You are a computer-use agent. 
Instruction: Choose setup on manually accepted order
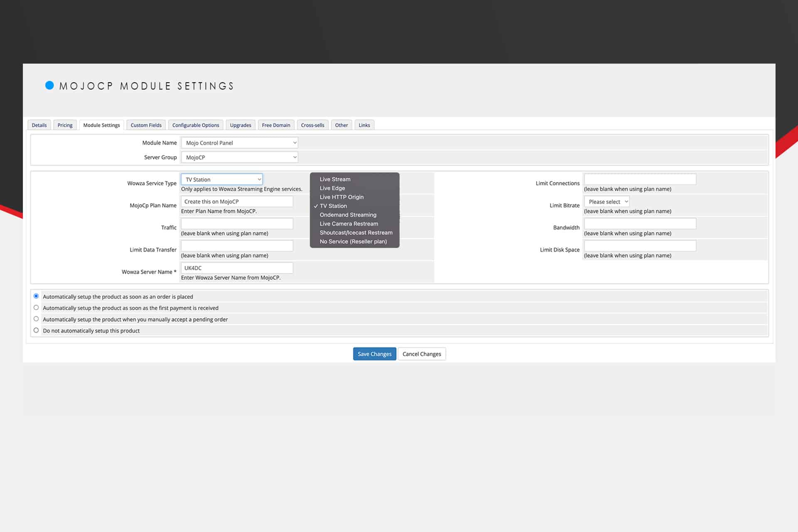pos(36,319)
